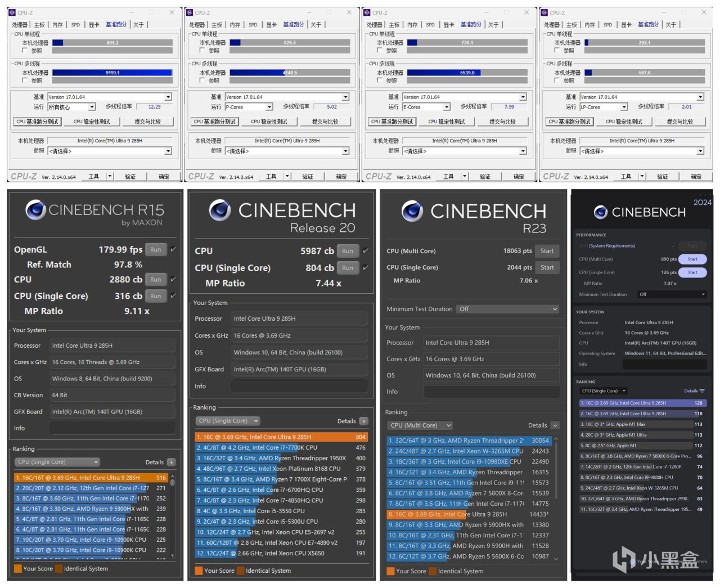
Task: Switch to SPD tab in the LP-Cores CPU-Z window
Action: coord(608,25)
